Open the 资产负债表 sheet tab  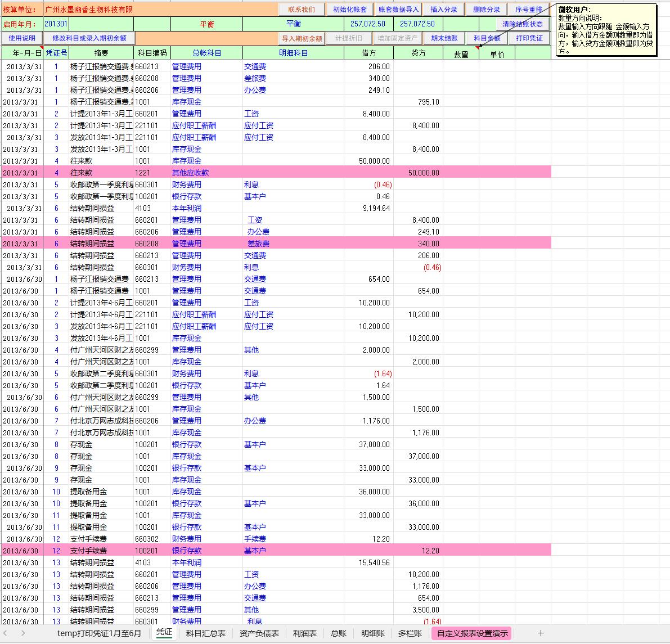259,633
